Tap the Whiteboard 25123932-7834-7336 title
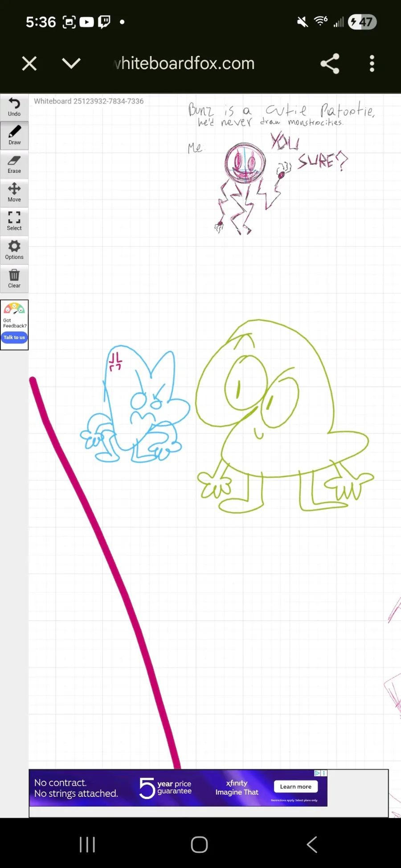Viewport: 401px width, 868px height. click(x=89, y=101)
